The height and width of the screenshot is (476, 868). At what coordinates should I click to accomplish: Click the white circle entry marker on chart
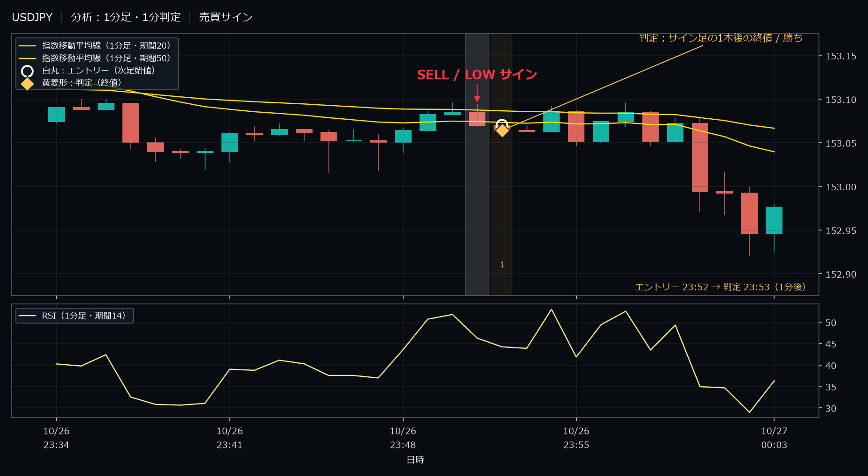click(502, 125)
